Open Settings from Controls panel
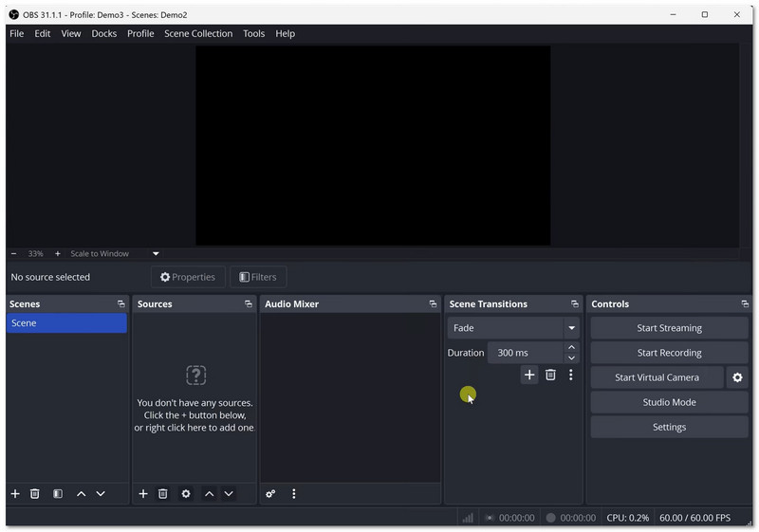Image resolution: width=759 pixels, height=532 pixels. click(670, 427)
